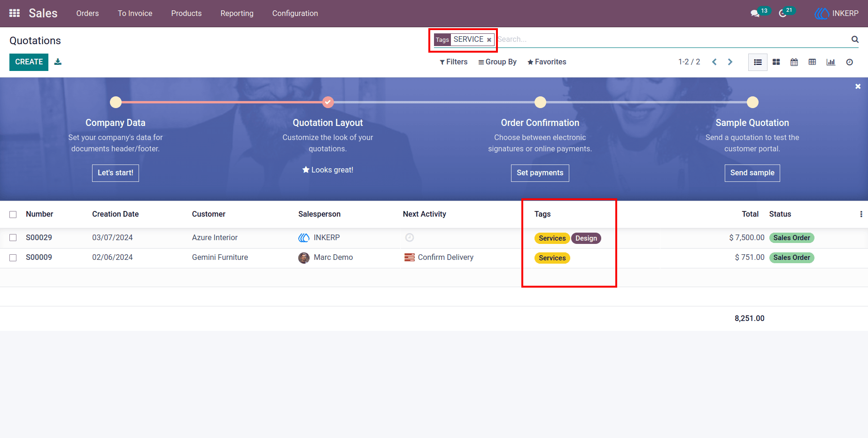This screenshot has height=438, width=868.
Task: Sort by Creation Date column header
Action: tap(116, 214)
